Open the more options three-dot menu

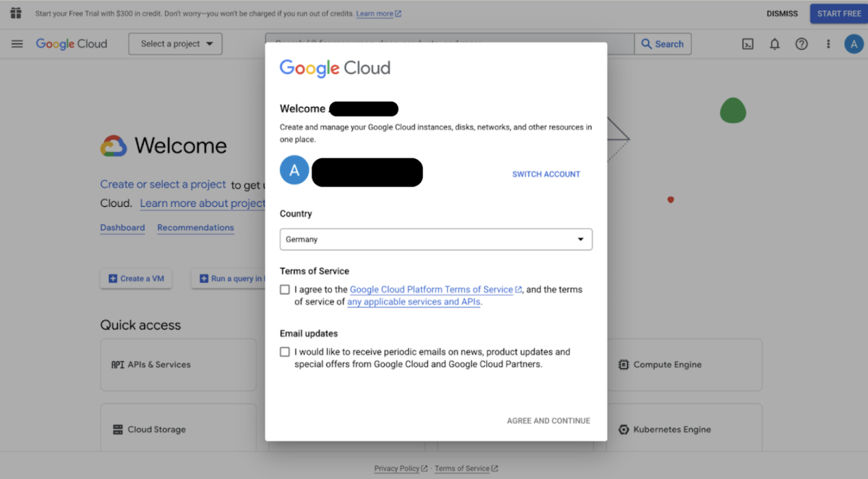pos(827,43)
